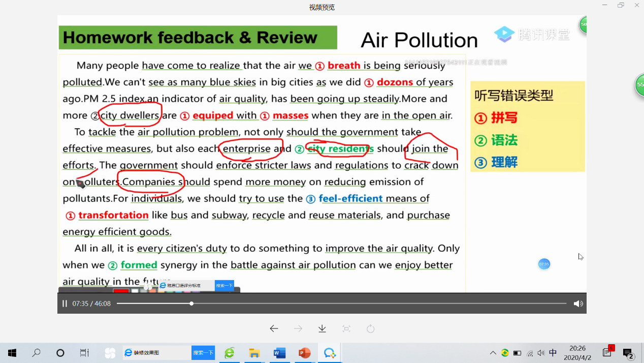644x363 pixels.
Task: Open File Explorer from the taskbar
Action: [x=254, y=353]
